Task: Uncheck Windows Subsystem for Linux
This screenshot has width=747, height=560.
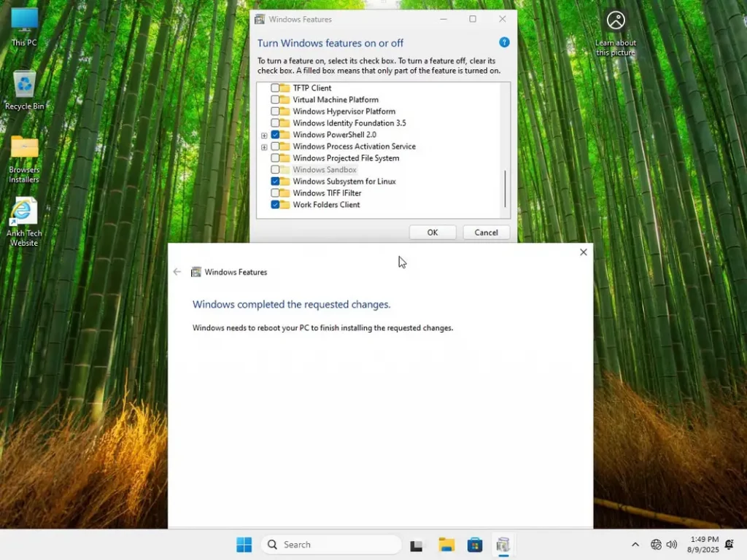Action: (x=275, y=182)
